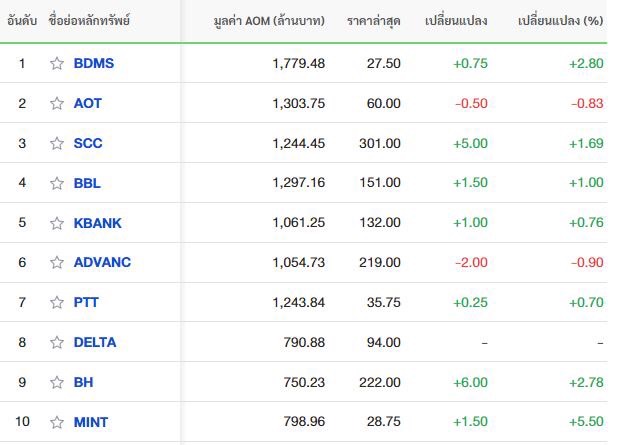Star the ADVANC stock row
The image size is (623, 445).
pos(57,262)
